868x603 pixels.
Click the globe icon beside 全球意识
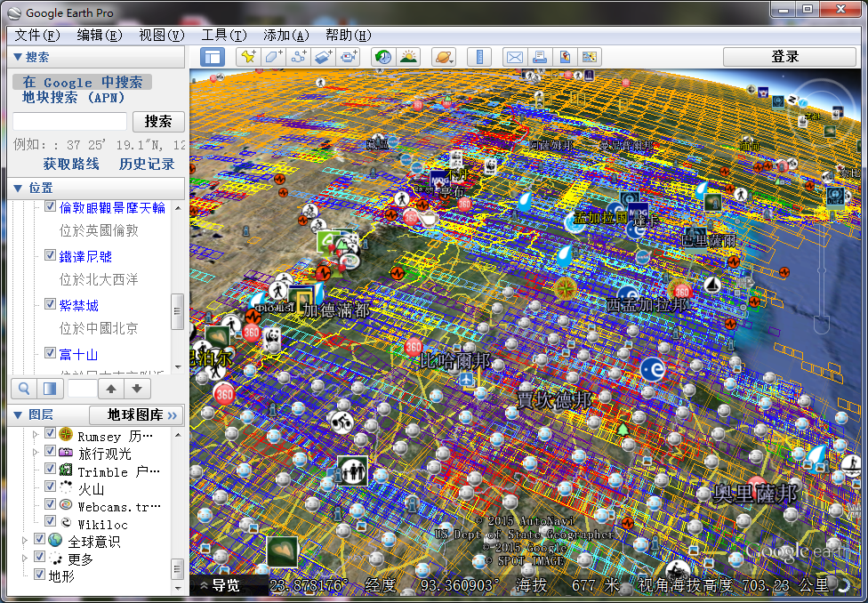click(x=55, y=540)
